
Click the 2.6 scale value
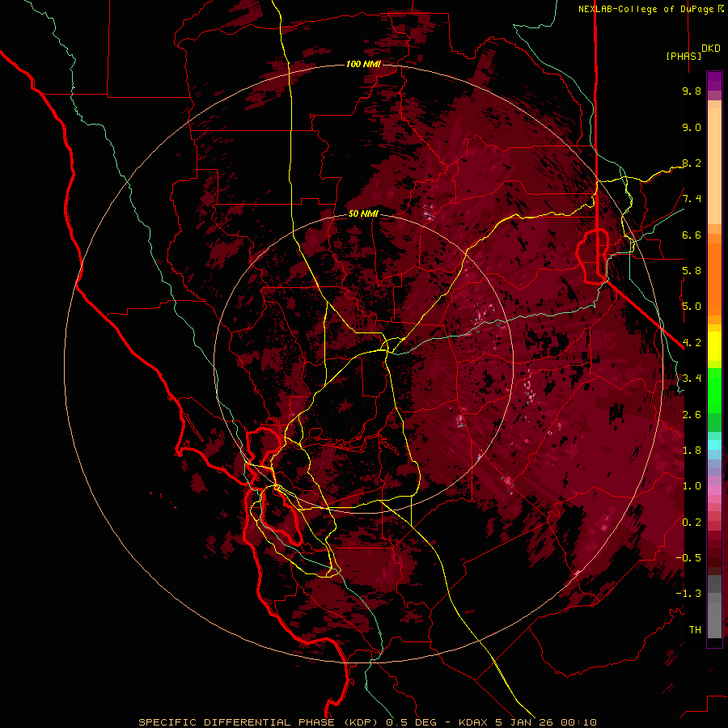coord(692,415)
